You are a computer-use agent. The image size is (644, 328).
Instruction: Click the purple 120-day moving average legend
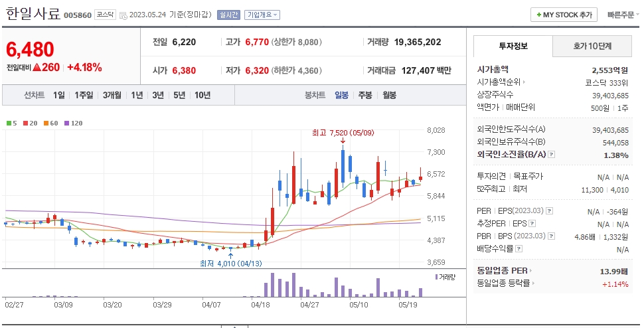pyautogui.click(x=74, y=123)
